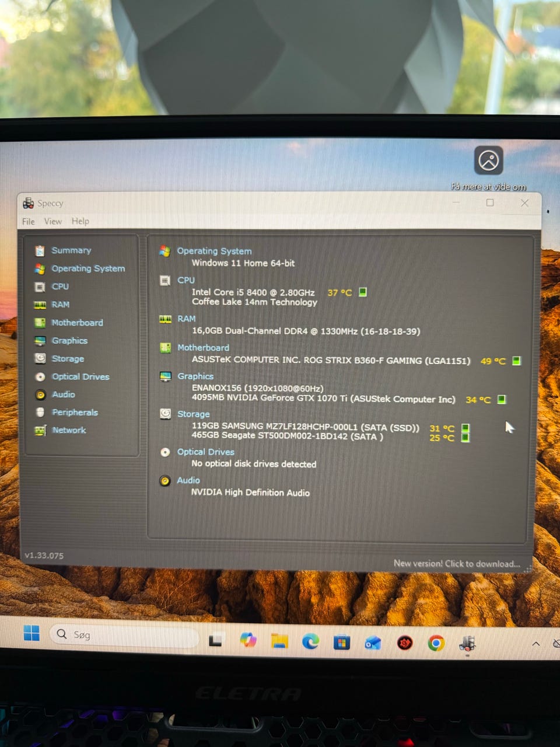Viewport: 560px width, 747px height.
Task: Open Operating System from the left sidebar
Action: point(88,268)
